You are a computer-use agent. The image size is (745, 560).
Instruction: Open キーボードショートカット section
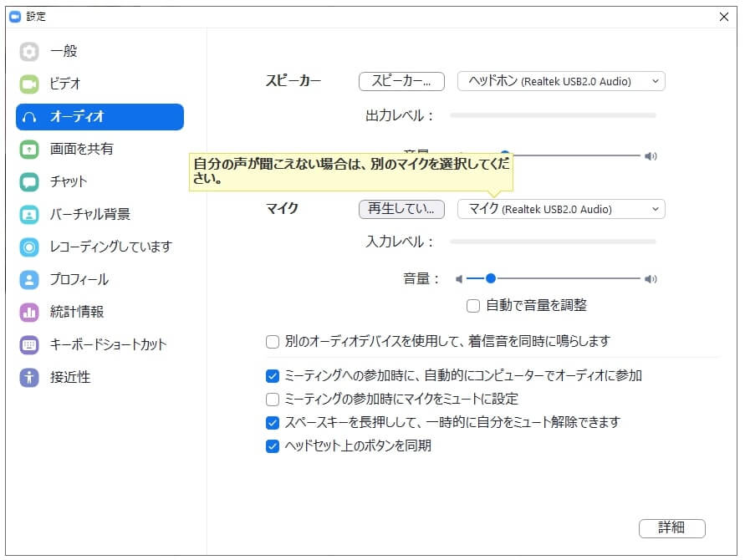pos(100,345)
